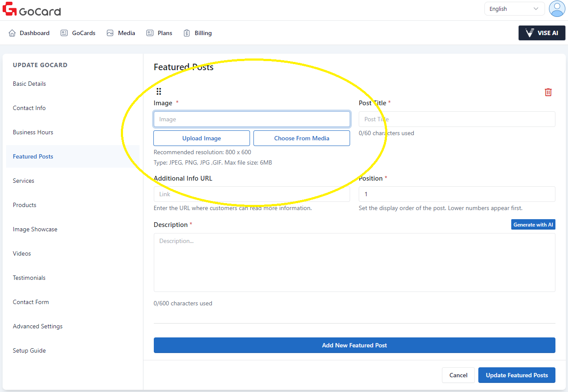Click the Billing nav icon
This screenshot has height=392, width=568.
point(187,33)
